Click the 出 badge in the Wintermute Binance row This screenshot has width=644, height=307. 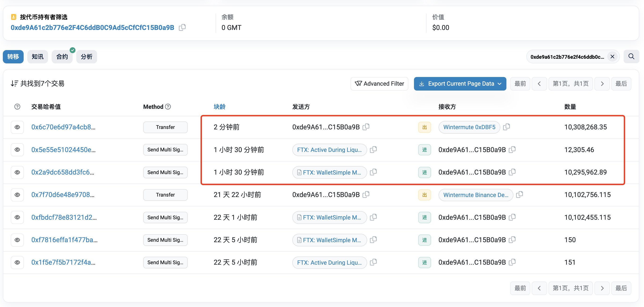pyautogui.click(x=424, y=195)
